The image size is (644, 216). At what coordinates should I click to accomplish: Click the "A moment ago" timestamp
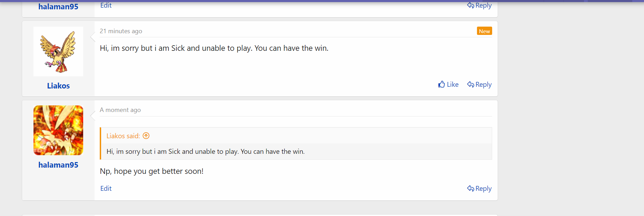click(x=120, y=110)
